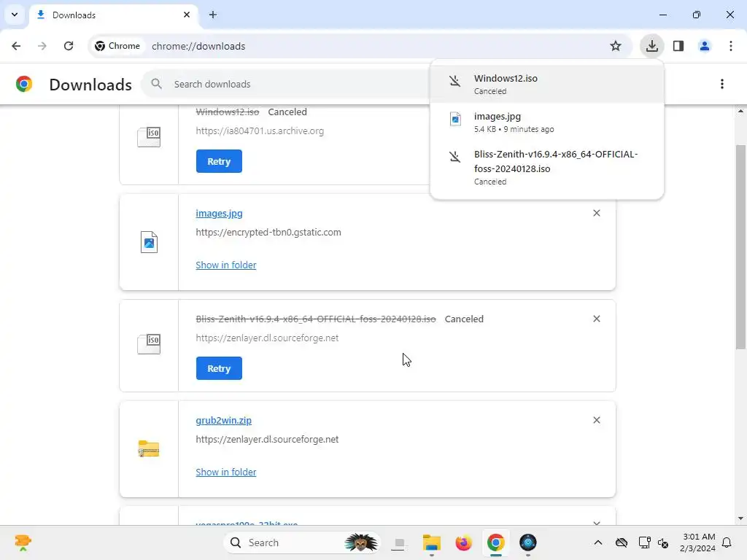Toggle the downloads toolbar icon
This screenshot has width=747, height=560.
coord(651,46)
